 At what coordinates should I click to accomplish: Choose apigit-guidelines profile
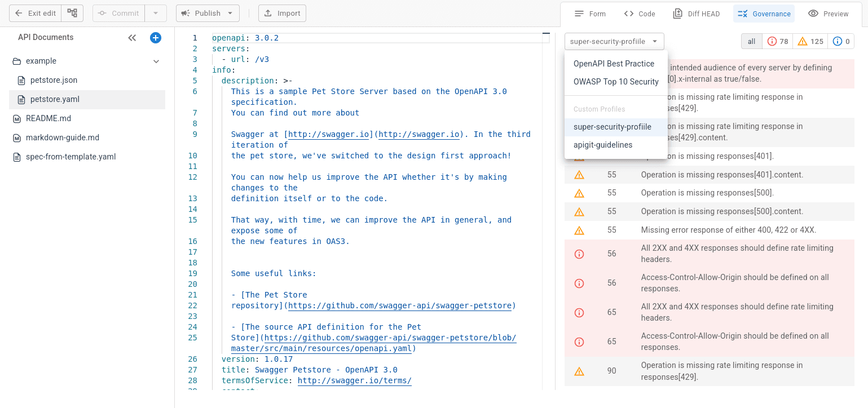[616, 145]
